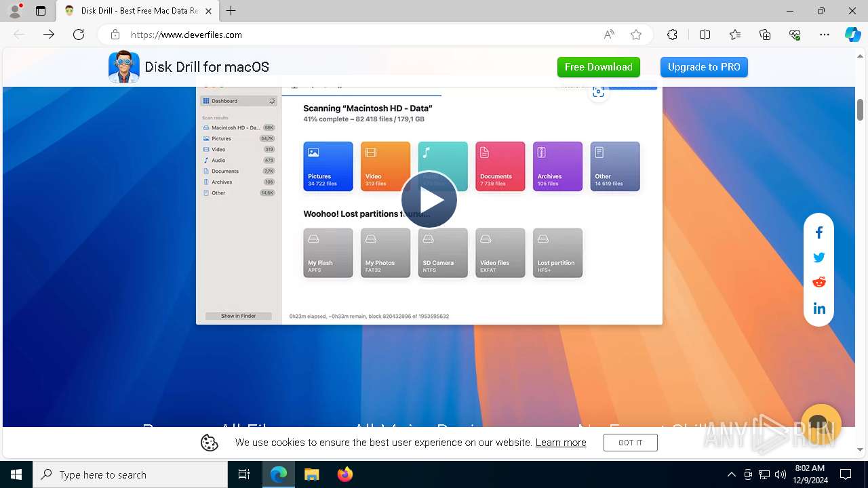Go forward with the browser arrow
868x488 pixels.
[x=49, y=35]
